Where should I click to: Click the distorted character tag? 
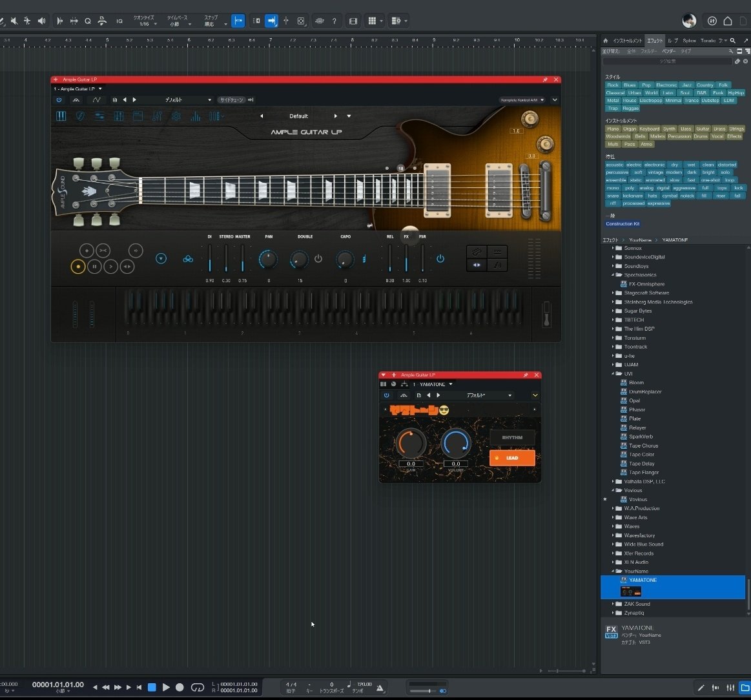pos(726,165)
